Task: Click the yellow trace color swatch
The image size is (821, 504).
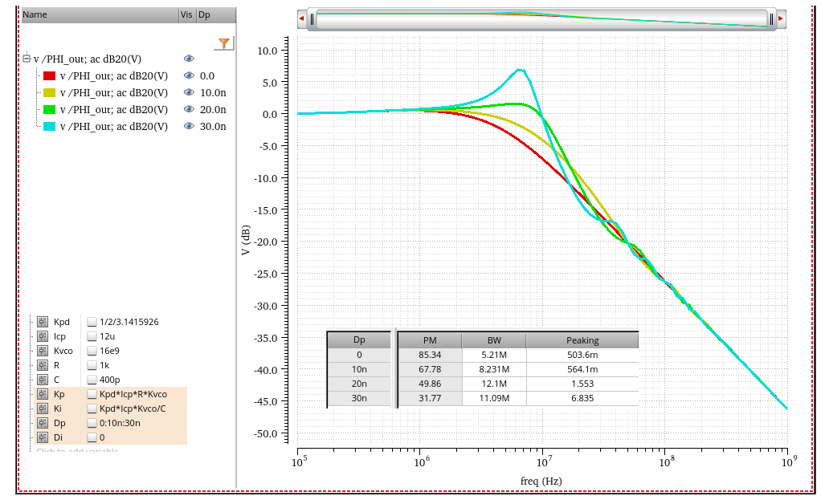Action: [x=49, y=92]
